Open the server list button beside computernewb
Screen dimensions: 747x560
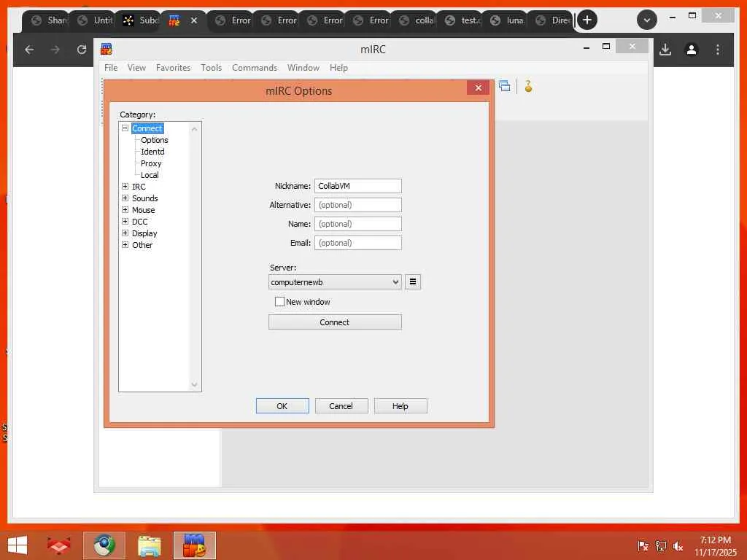point(413,282)
